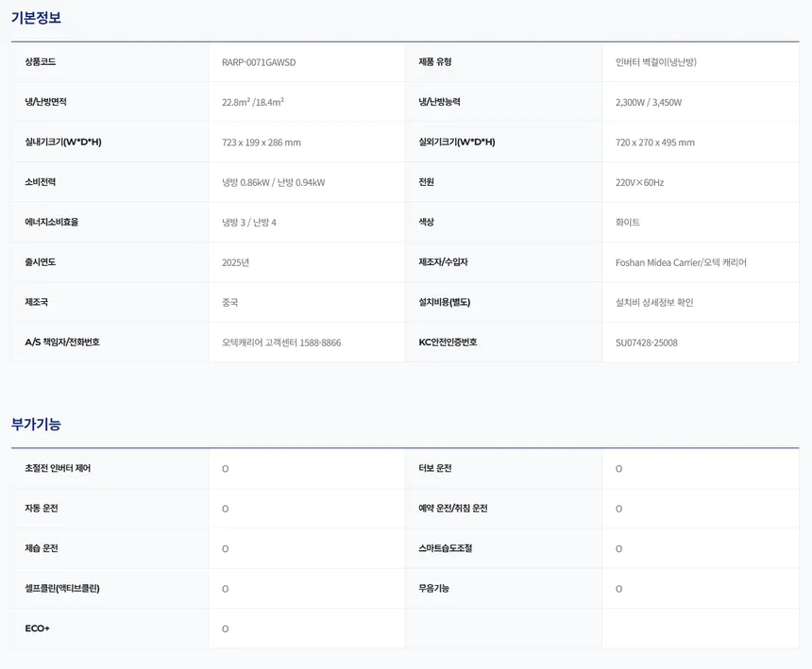Select the 냉/난방능력 label
Viewport: 812px width, 669px height.
439,102
